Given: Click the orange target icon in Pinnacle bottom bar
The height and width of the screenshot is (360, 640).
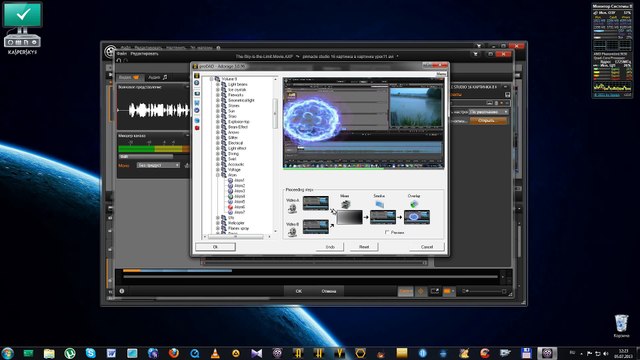Looking at the screenshot, I should tap(421, 291).
